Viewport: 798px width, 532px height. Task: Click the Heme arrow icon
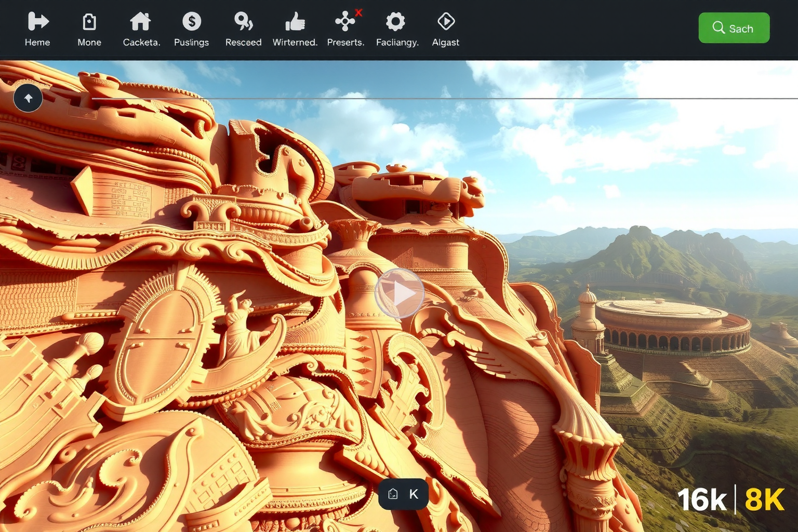[37, 22]
